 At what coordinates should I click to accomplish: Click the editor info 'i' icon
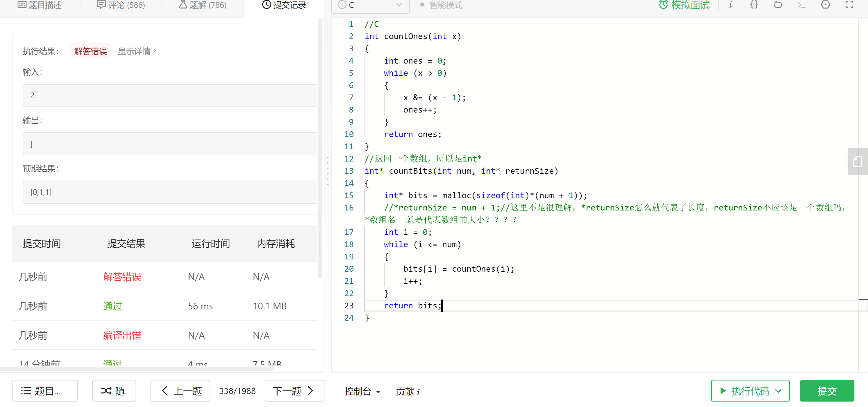[x=730, y=5]
